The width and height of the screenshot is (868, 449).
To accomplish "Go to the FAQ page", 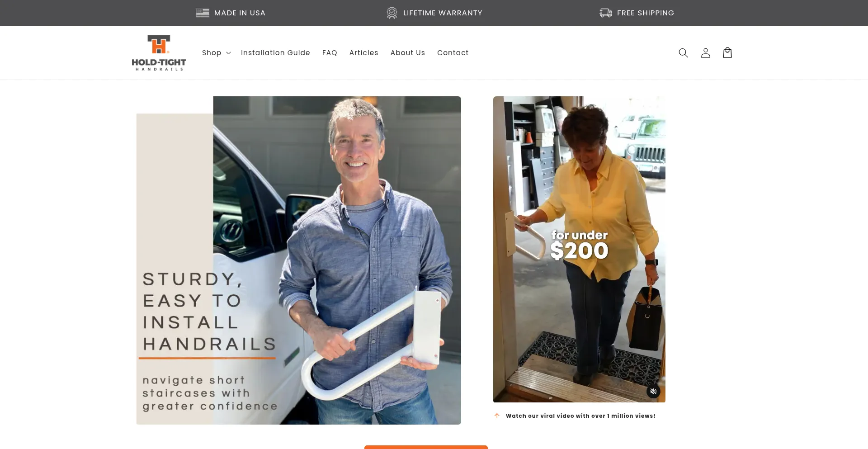I will click(330, 53).
